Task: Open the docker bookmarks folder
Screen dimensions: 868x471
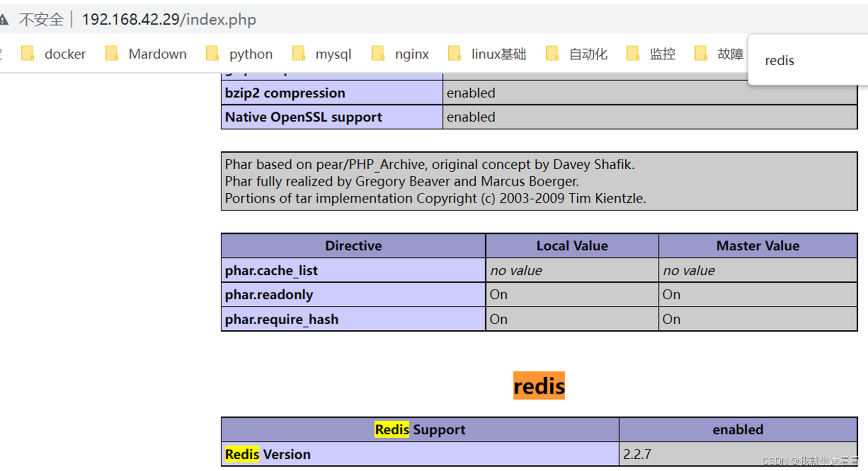Action: [65, 54]
